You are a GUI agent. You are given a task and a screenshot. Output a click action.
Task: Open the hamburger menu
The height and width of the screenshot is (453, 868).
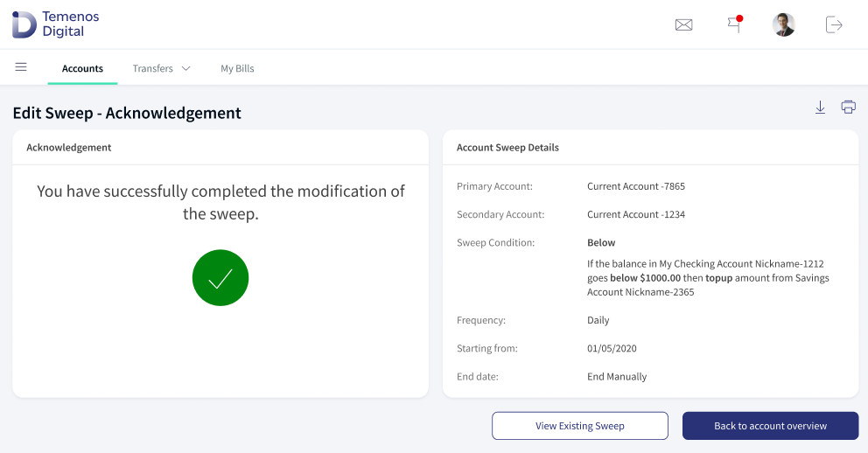(21, 67)
